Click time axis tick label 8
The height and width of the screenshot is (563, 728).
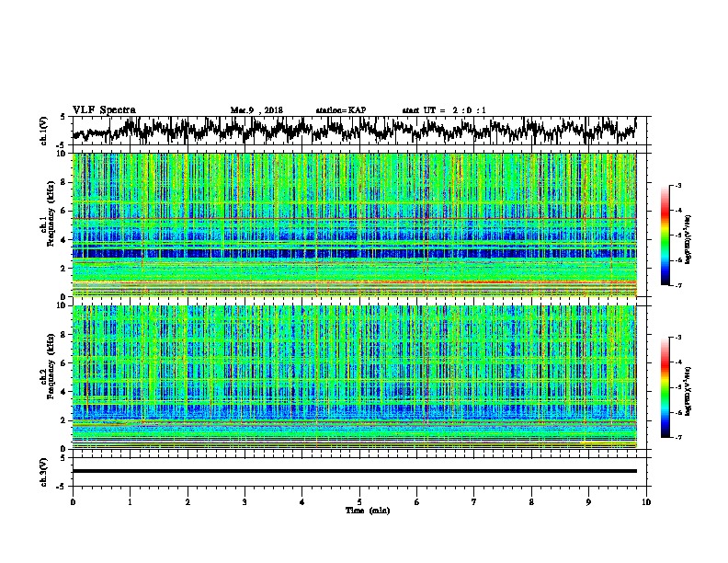(x=531, y=502)
